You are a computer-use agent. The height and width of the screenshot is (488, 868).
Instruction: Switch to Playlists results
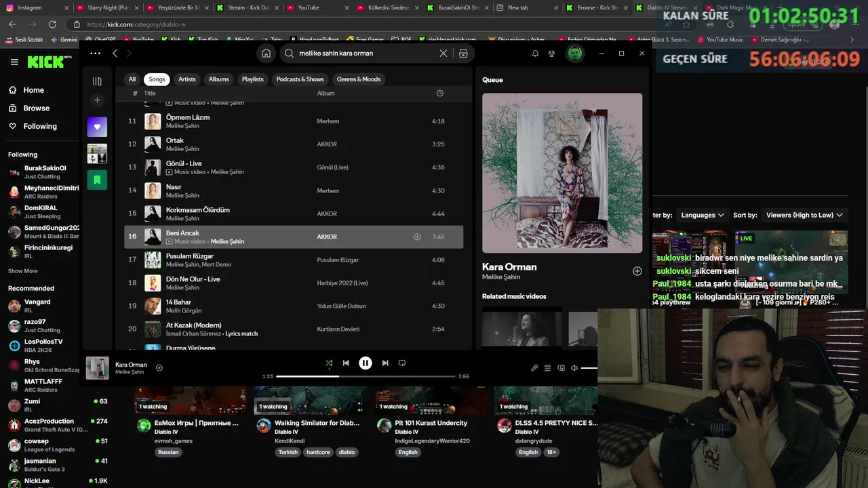point(253,79)
